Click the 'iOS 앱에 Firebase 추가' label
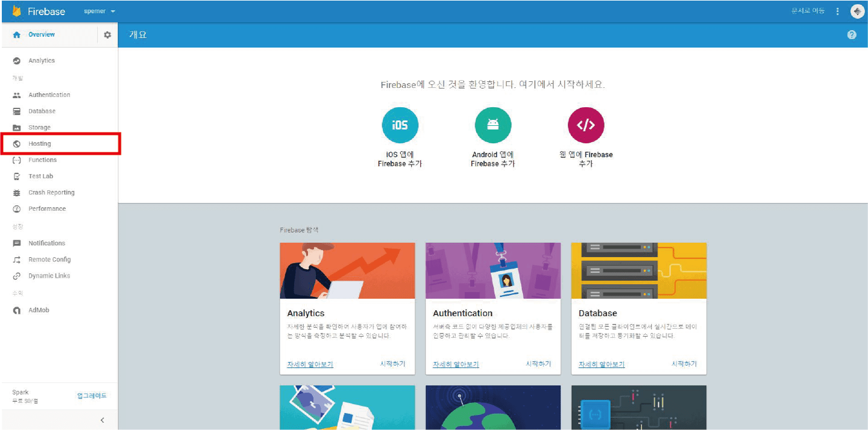The height and width of the screenshot is (430, 868). tap(400, 159)
